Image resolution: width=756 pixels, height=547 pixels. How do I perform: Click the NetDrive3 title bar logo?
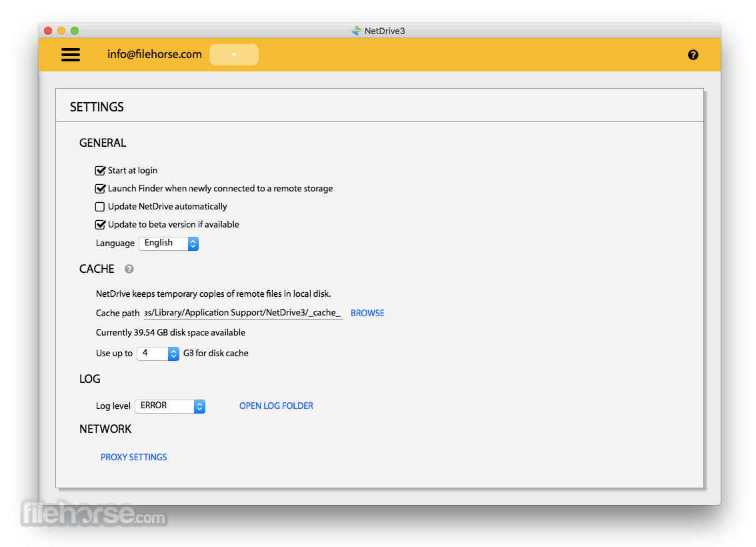(x=356, y=31)
